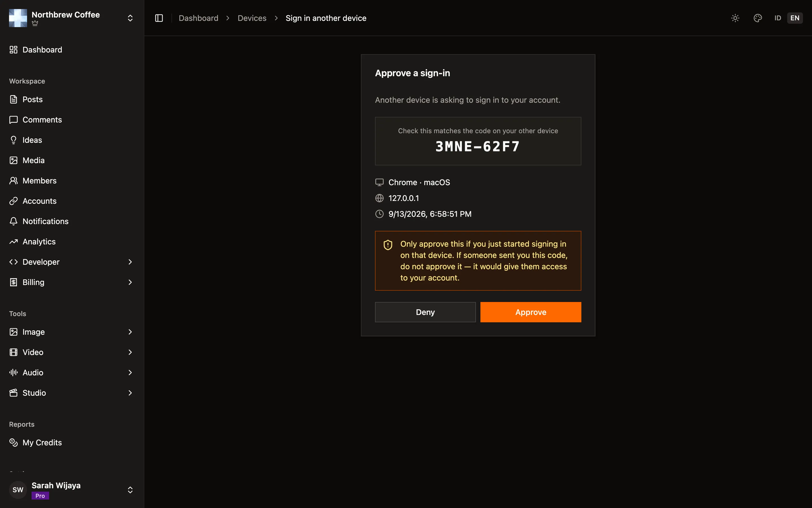Switch theme using the sun icon
Image resolution: width=812 pixels, height=508 pixels.
tap(735, 18)
